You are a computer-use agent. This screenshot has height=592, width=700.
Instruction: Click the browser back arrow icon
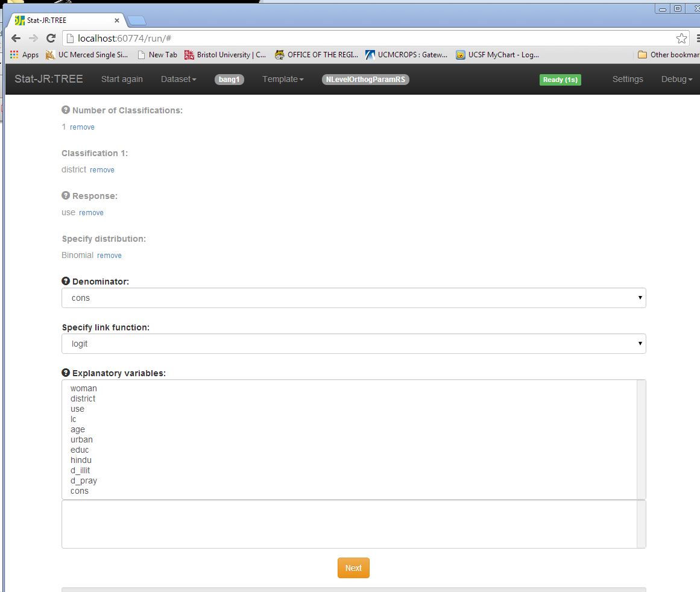(16, 39)
